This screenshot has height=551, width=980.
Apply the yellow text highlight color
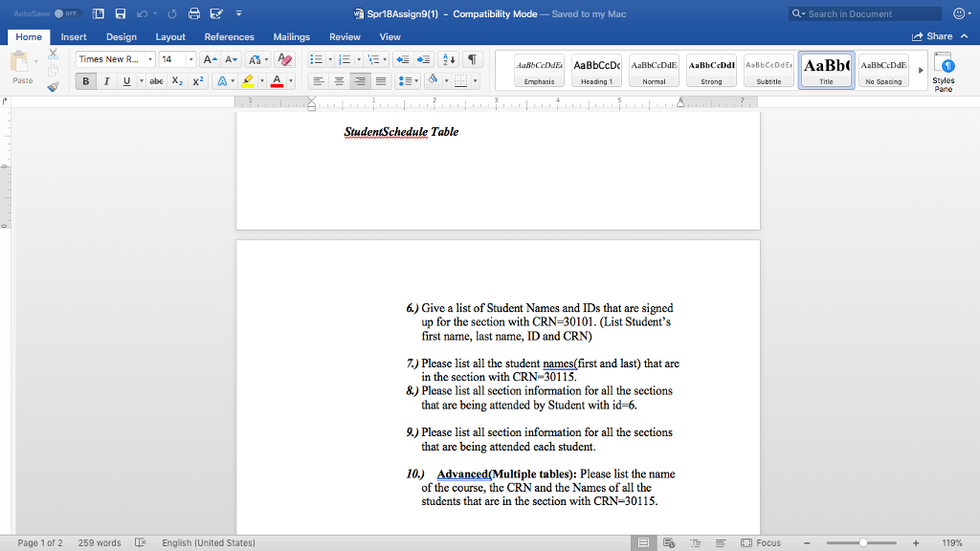coord(248,81)
